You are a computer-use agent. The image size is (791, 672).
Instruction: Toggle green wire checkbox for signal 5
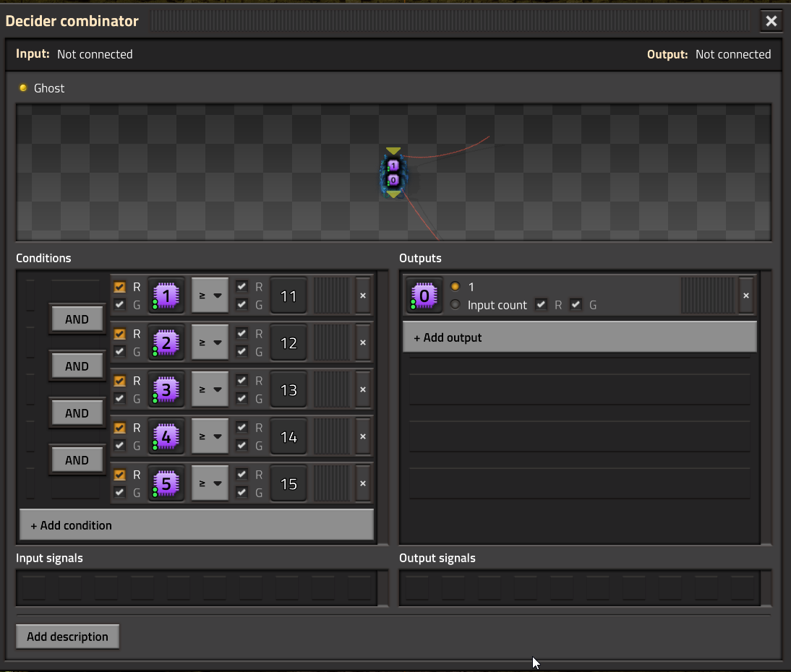(120, 493)
